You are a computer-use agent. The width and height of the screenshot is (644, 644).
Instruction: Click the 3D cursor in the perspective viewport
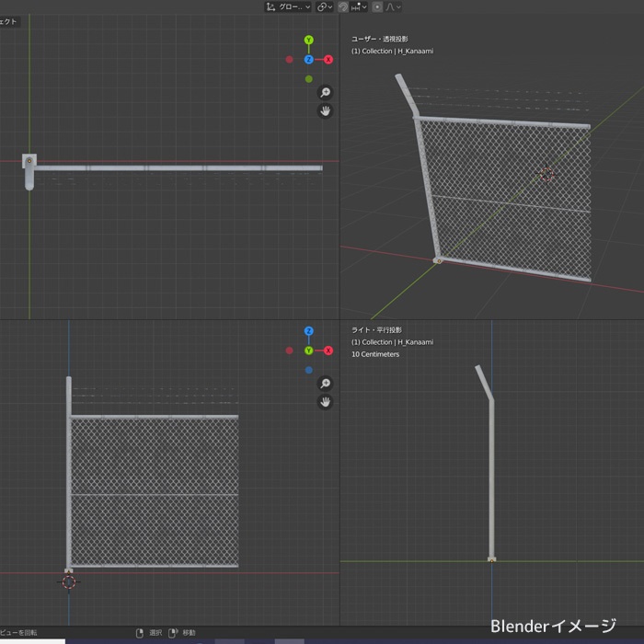546,174
